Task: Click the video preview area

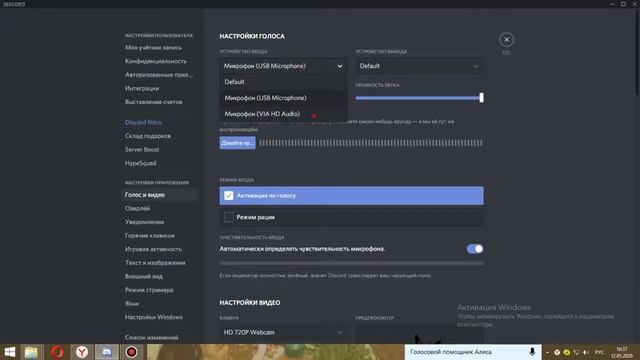Action: (x=419, y=334)
